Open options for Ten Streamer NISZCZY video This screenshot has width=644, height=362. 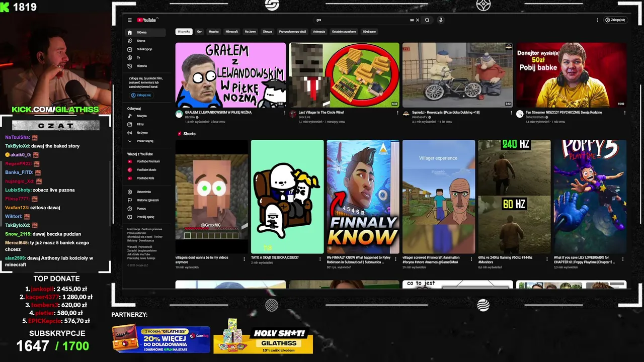[625, 113]
